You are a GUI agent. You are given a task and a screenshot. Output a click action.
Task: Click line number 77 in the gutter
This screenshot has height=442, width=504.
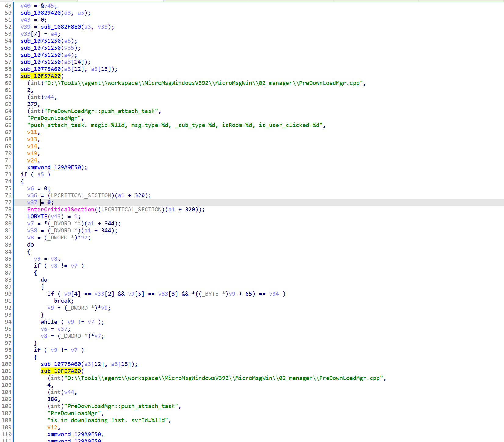(x=8, y=203)
